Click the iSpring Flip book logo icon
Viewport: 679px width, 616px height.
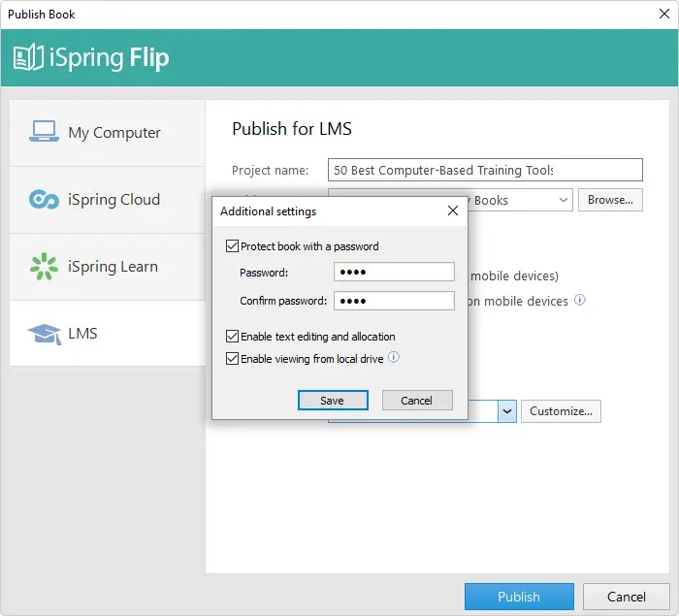[28, 57]
